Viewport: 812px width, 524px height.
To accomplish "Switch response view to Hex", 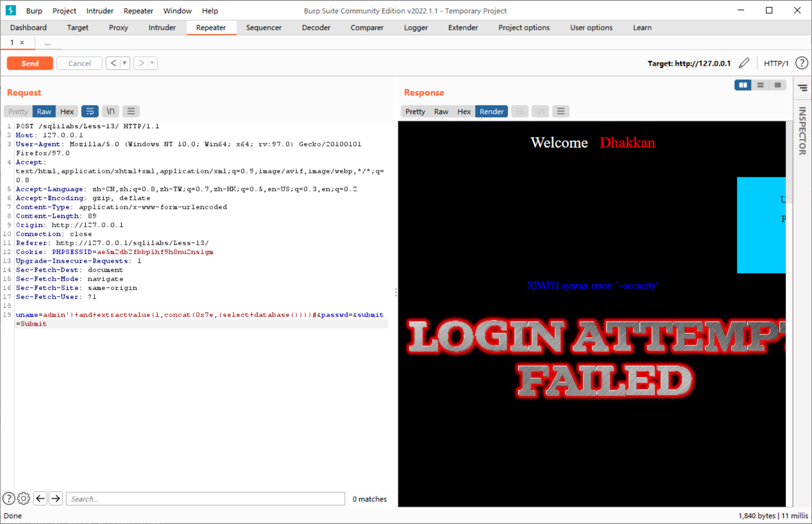I will coord(464,111).
